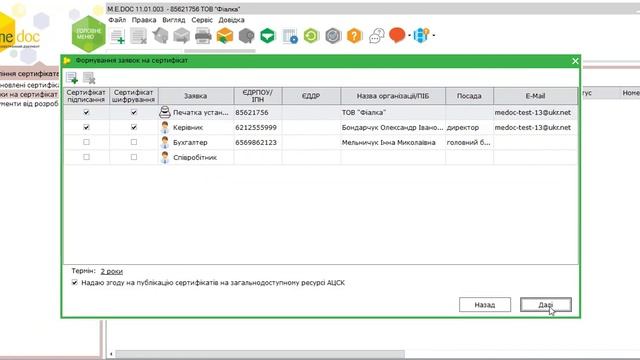This screenshot has height=360, width=640.
Task: Click the grey hexagon settings icon
Action: [x=333, y=36]
